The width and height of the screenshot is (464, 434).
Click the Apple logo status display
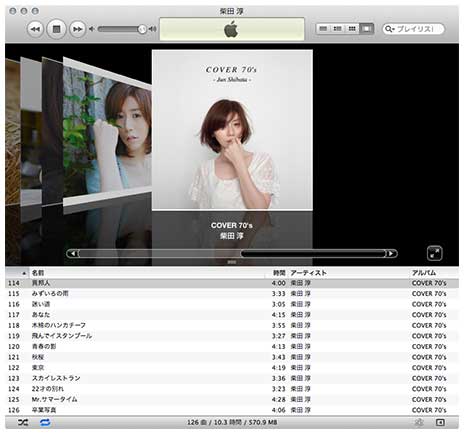coord(232,29)
